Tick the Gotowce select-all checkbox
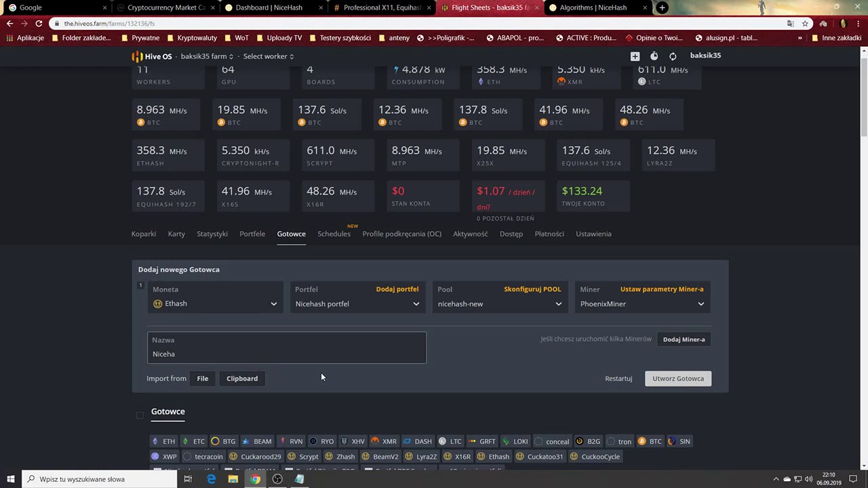 140,415
